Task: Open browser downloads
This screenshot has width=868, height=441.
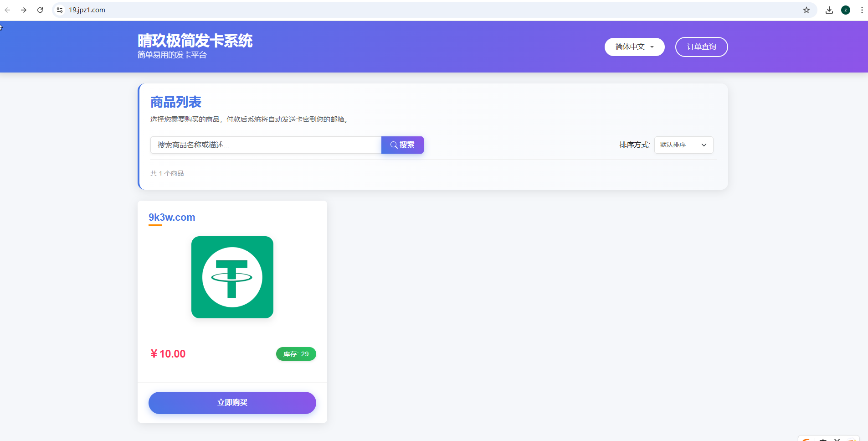Action: click(829, 10)
